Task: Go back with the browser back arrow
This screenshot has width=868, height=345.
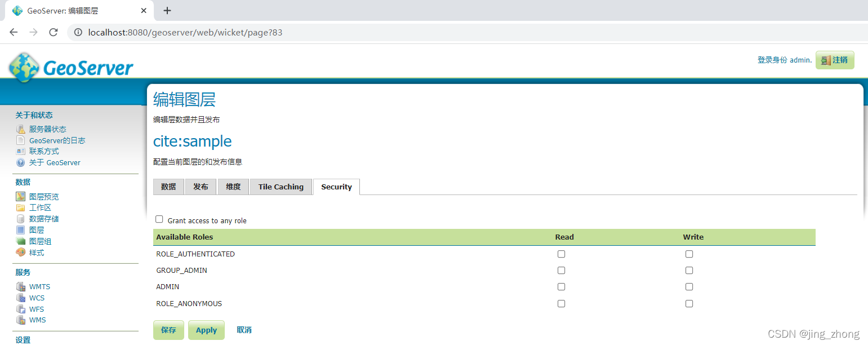Action: point(14,32)
